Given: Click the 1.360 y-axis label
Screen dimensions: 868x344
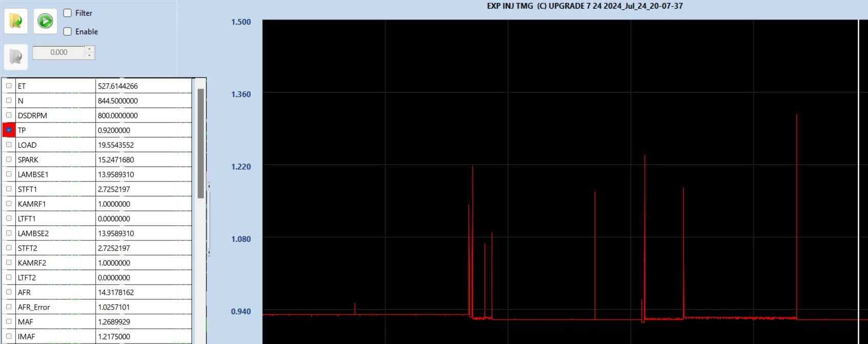Looking at the screenshot, I should (x=241, y=94).
